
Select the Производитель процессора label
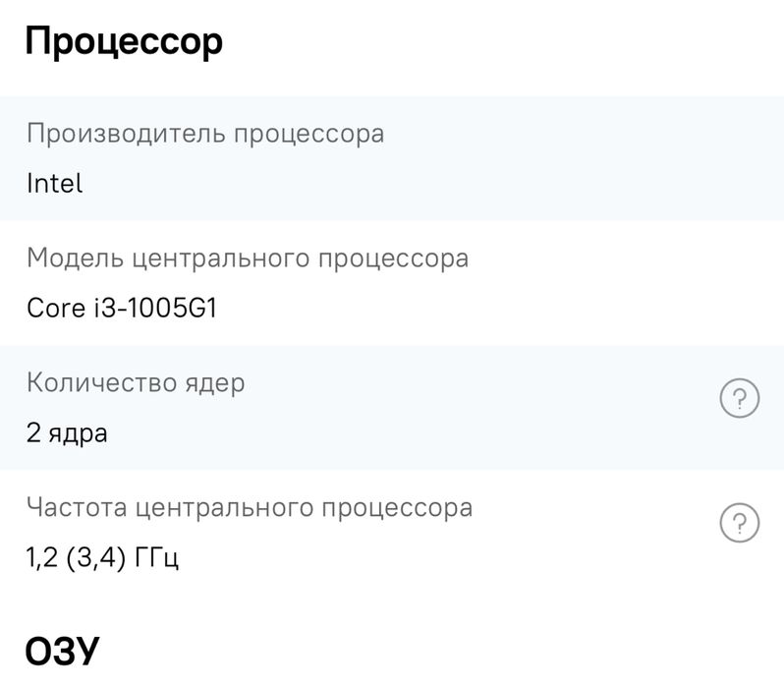point(204,133)
